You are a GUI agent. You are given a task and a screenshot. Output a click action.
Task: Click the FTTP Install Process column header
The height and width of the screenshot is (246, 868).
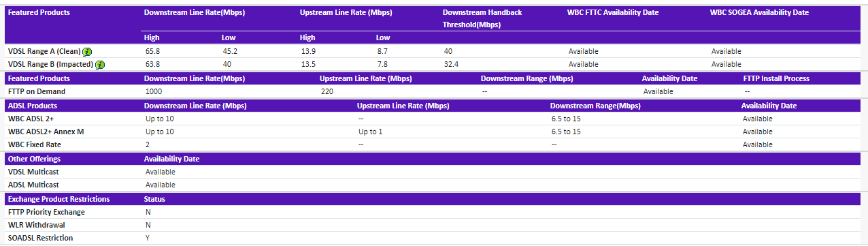tap(776, 78)
